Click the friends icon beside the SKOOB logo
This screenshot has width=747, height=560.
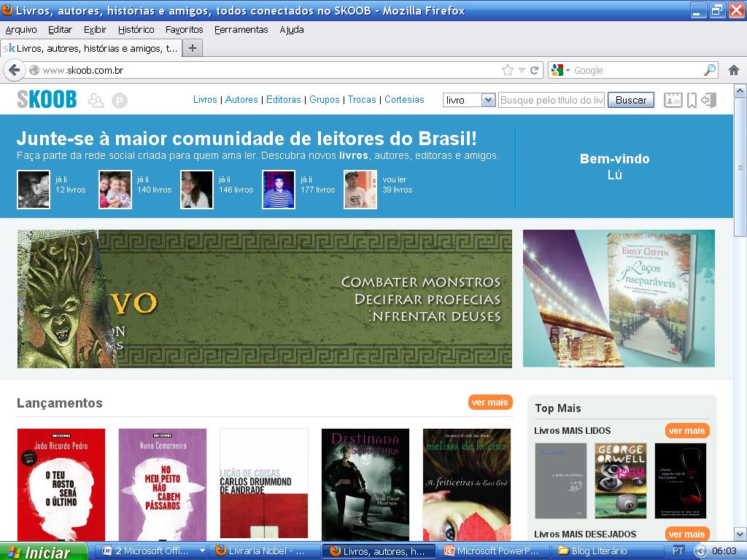click(95, 100)
